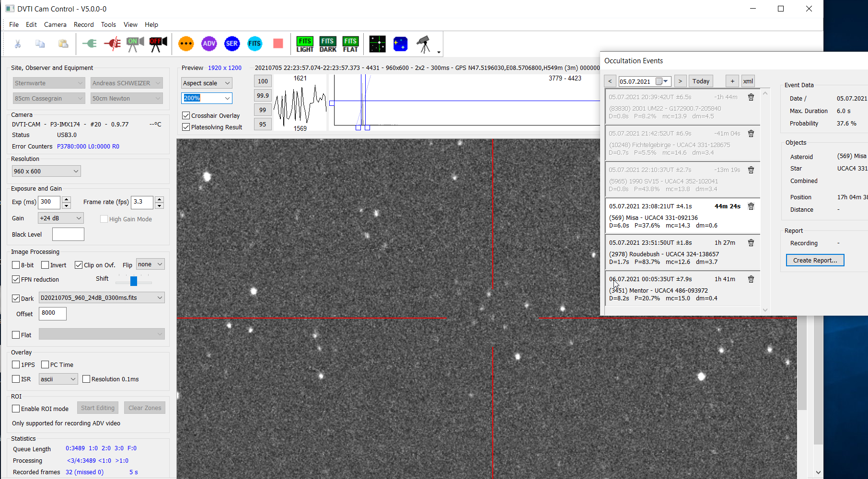Click the FITS FLAT capture icon
The width and height of the screenshot is (868, 479).
tap(350, 44)
